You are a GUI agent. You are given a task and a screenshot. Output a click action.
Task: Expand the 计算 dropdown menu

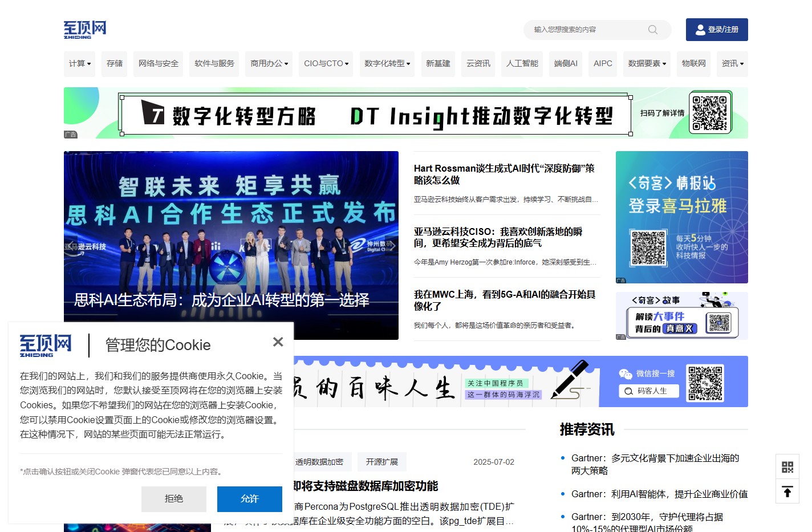click(80, 64)
